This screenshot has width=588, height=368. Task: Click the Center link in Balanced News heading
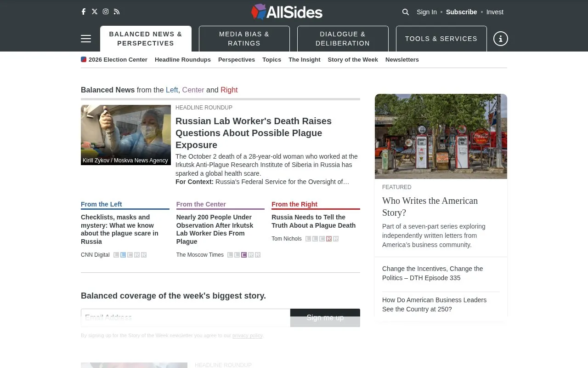[x=193, y=90]
